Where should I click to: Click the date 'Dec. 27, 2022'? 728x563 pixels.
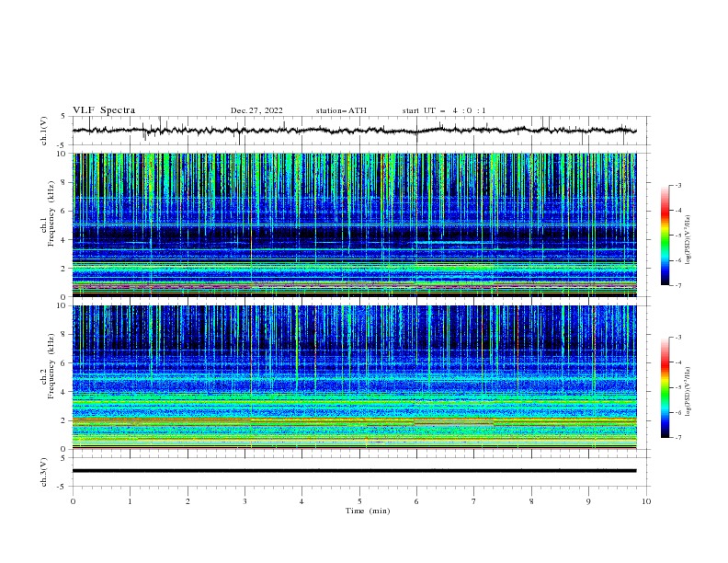pos(256,110)
